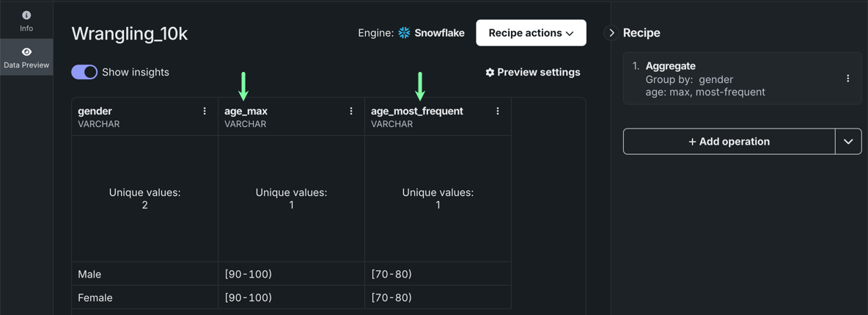Click the Wrangling_10k title
The image size is (868, 315).
(x=130, y=33)
